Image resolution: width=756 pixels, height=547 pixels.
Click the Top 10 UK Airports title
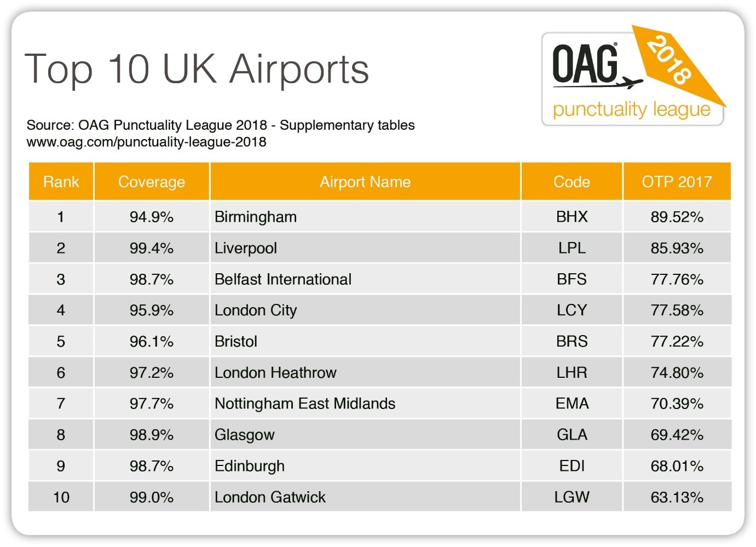coord(197,70)
